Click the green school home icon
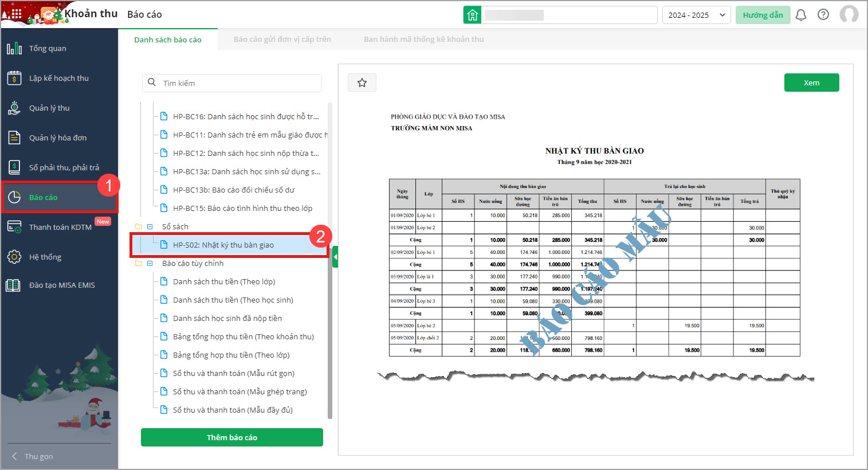Screen dimensions: 868x470 pos(472,15)
